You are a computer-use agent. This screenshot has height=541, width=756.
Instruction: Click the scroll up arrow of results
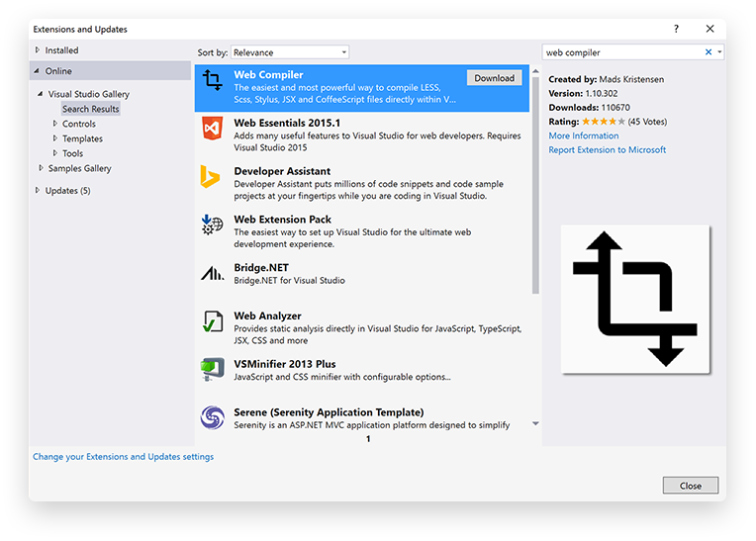coord(535,71)
